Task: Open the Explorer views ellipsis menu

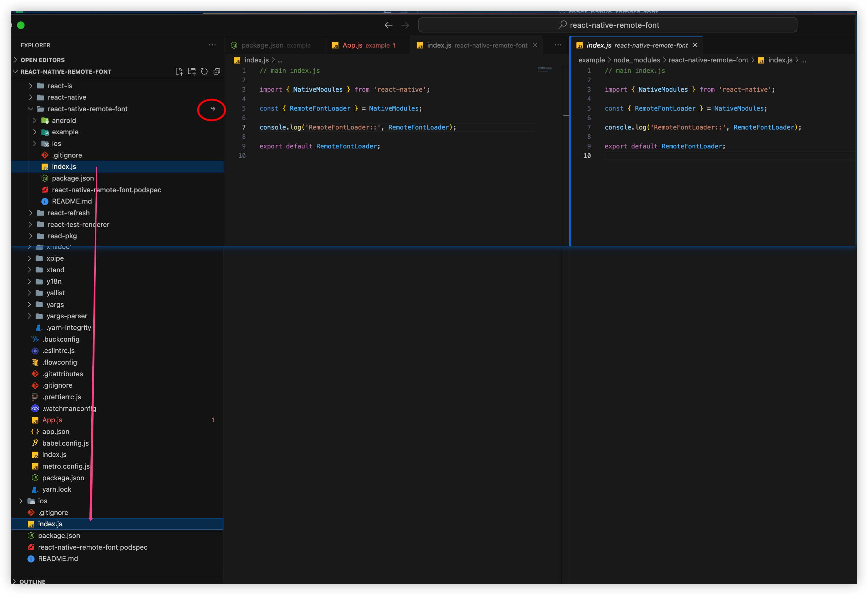Action: pyautogui.click(x=212, y=45)
